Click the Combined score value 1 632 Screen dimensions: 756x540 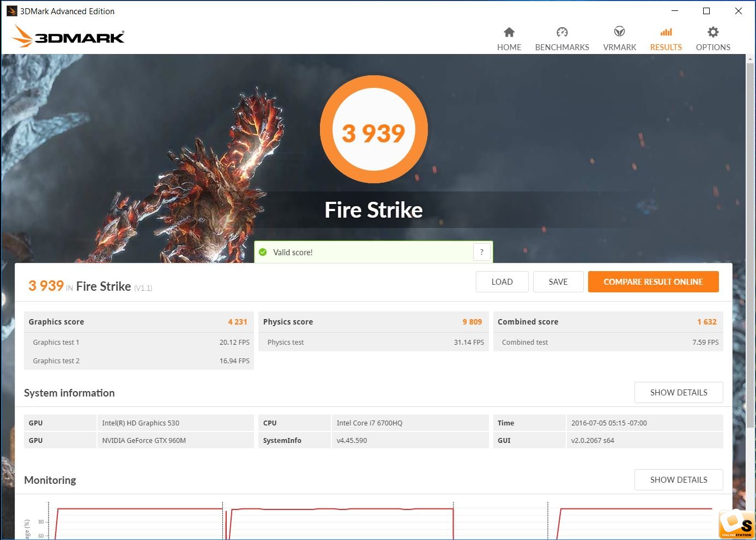pos(707,322)
